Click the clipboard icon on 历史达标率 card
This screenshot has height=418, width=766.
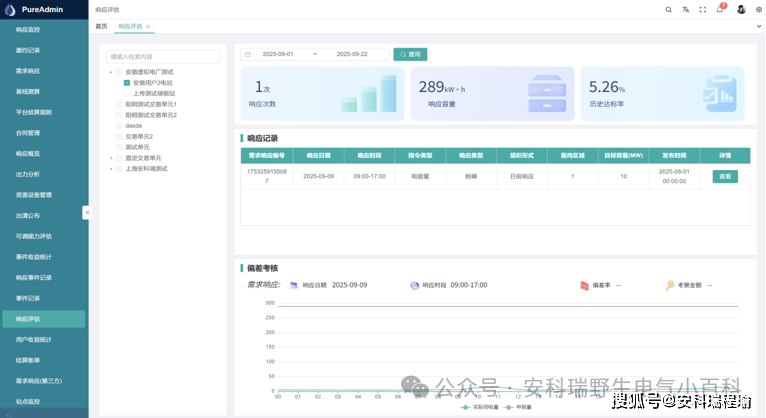720,93
